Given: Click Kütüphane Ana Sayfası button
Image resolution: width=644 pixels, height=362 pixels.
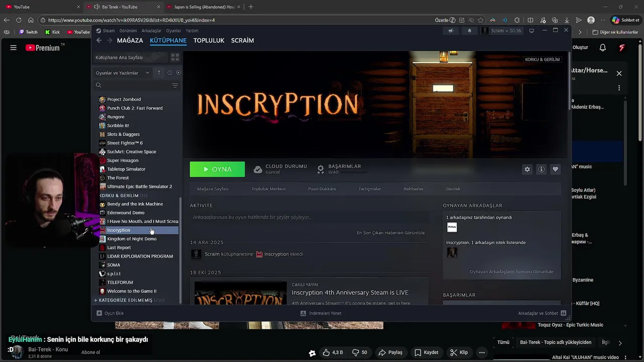Looking at the screenshot, I should click(130, 57).
